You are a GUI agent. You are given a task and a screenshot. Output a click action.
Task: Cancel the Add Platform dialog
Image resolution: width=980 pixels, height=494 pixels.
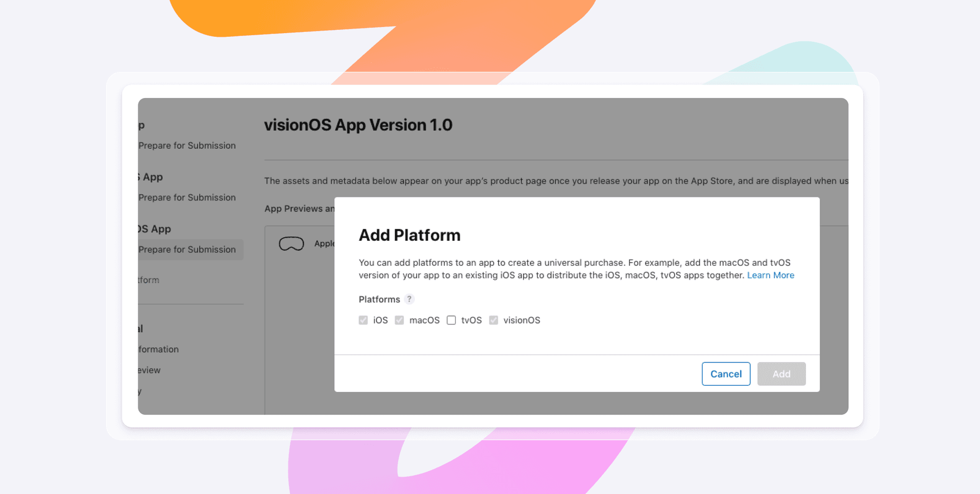(x=726, y=374)
